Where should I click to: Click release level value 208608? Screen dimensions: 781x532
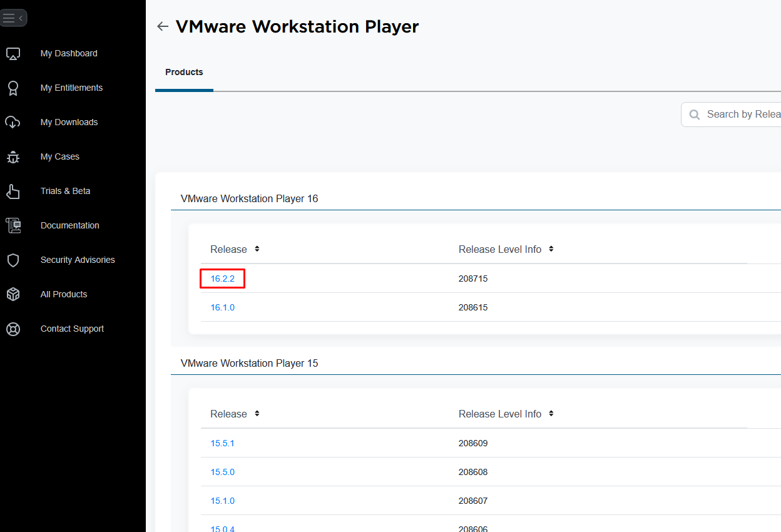473,473
